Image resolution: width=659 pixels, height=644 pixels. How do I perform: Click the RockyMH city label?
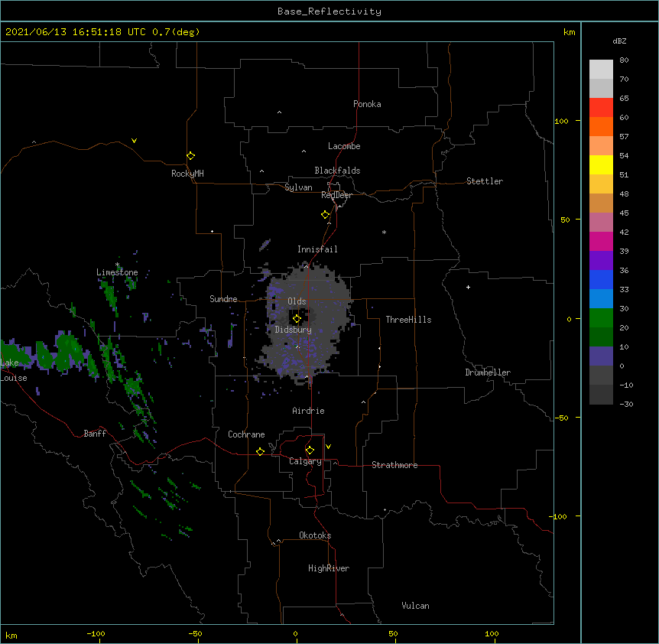pos(187,173)
